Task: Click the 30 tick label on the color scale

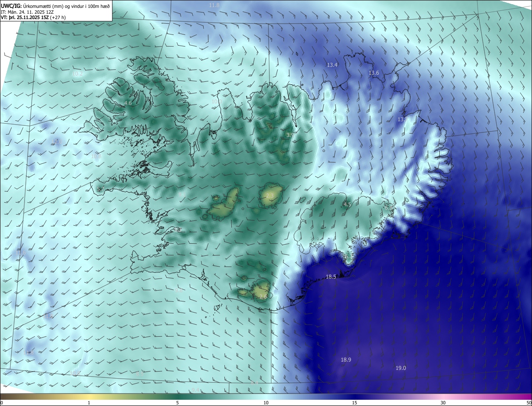Action: pos(443,403)
